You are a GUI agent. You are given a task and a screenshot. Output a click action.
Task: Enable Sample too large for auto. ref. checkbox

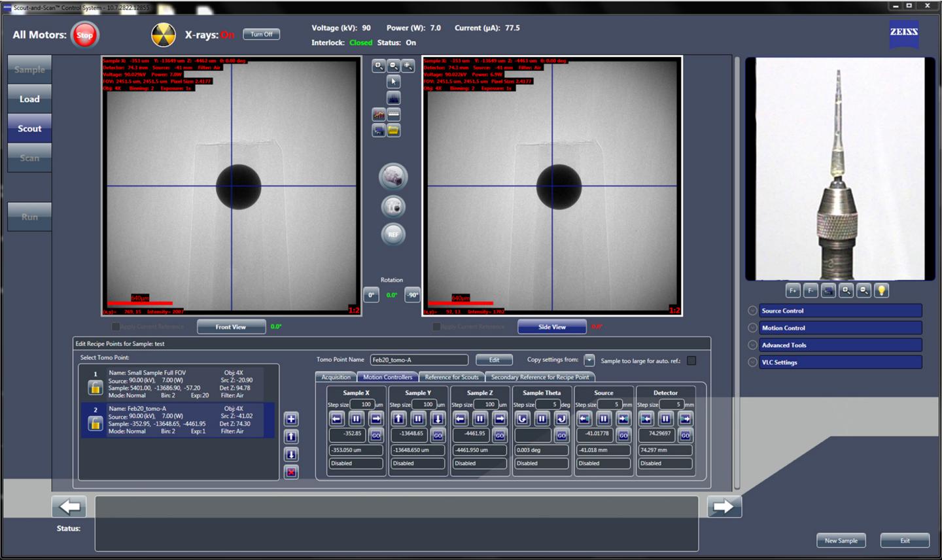click(691, 360)
